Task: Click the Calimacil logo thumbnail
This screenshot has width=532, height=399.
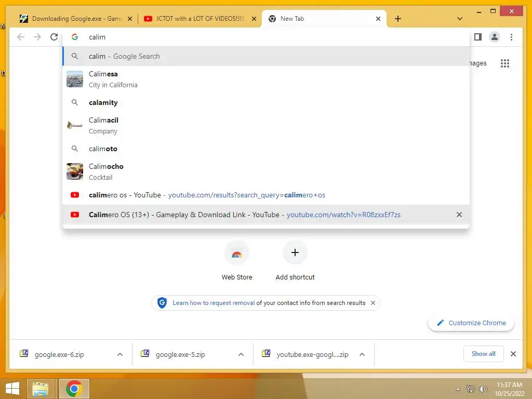Action: pos(75,126)
